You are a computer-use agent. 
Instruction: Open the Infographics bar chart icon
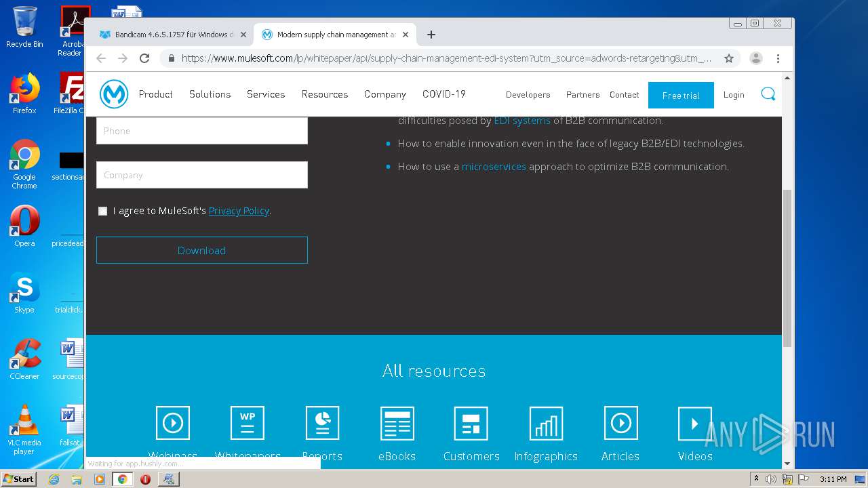tap(546, 423)
